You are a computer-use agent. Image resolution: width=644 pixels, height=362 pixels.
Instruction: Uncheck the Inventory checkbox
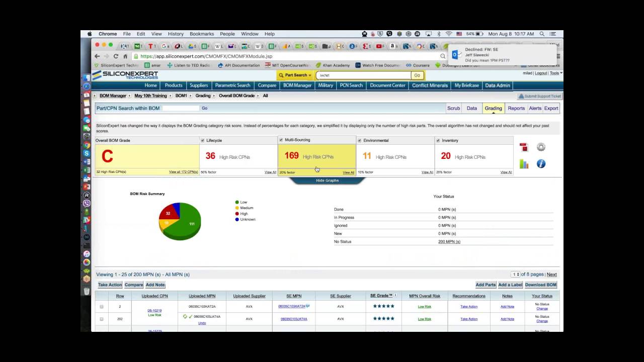coord(438,140)
